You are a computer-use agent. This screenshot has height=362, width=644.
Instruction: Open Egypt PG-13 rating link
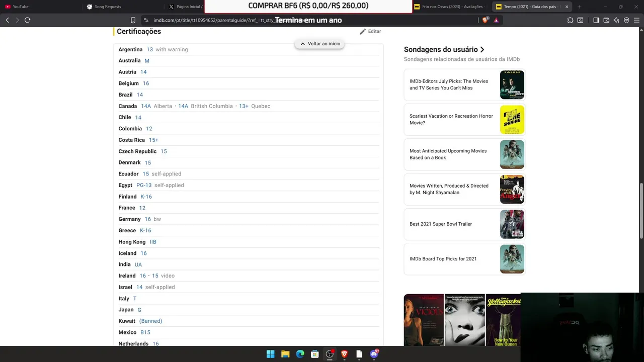144,185
